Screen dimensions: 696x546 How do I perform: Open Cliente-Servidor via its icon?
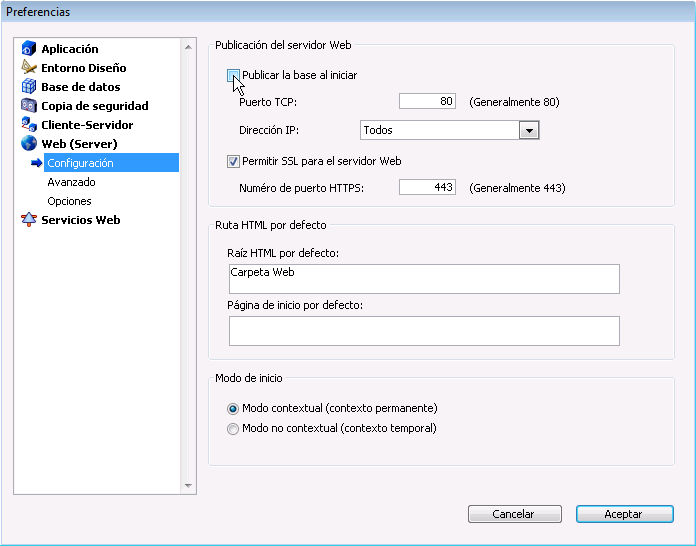pyautogui.click(x=29, y=125)
